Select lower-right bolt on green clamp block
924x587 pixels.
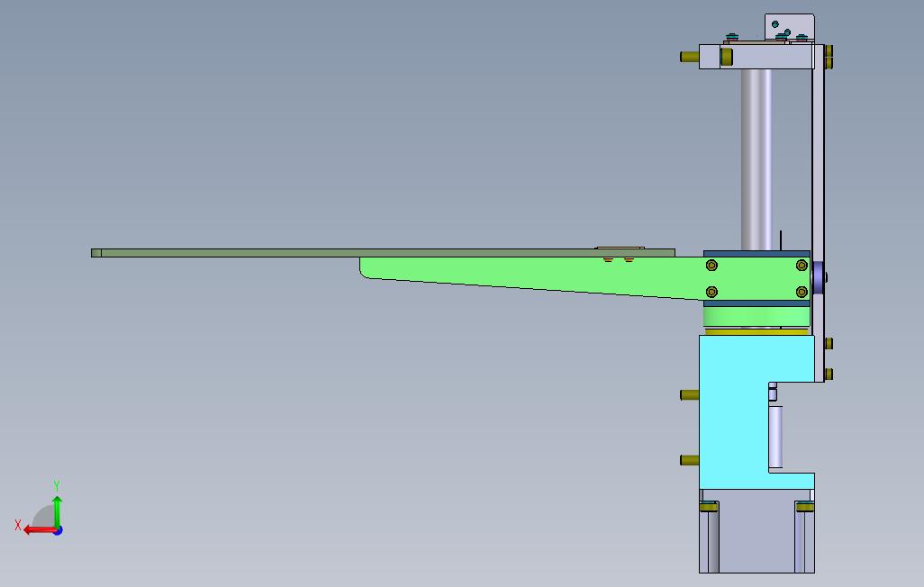802,292
